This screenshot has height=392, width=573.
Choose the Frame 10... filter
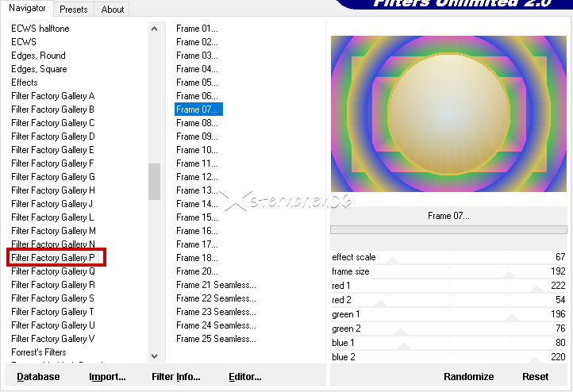click(x=197, y=150)
